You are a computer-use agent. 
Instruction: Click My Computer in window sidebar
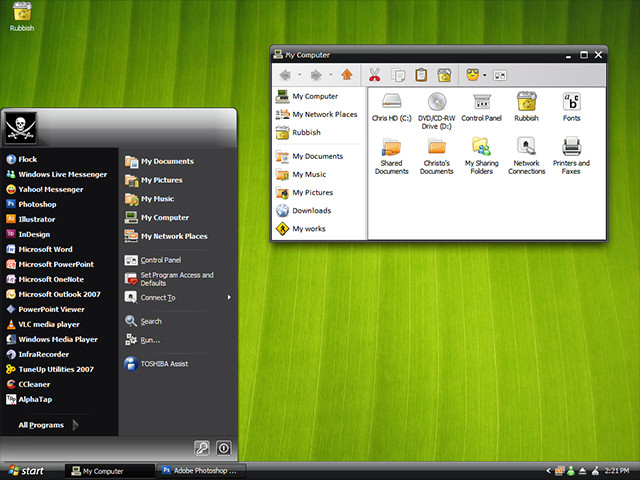tap(307, 96)
